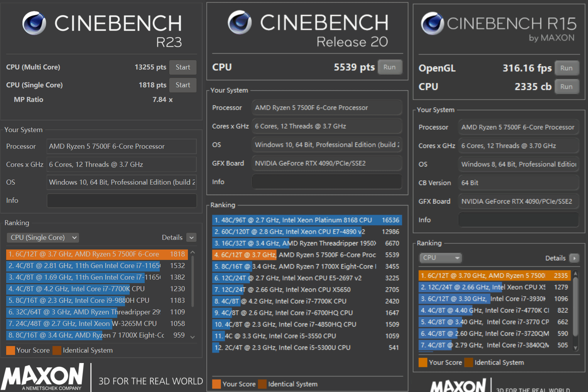Viewport: 588px width, 392px height.
Task: Click the R23 ranking scrollbar down arrow
Action: click(x=193, y=337)
